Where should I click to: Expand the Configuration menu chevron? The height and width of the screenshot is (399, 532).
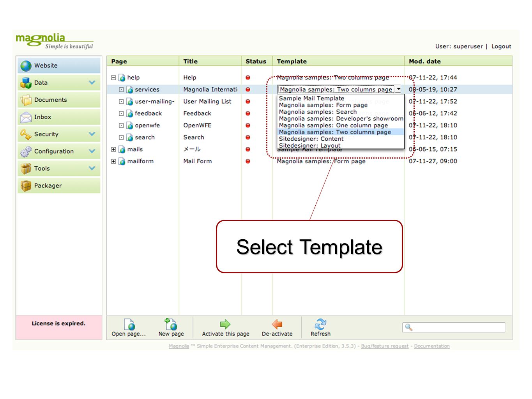pos(92,151)
